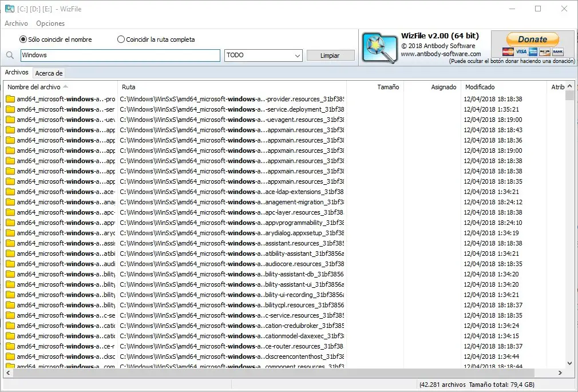Sort by the cut-off Atrib column header
Viewport: 578px width, 392px height.
[556, 87]
